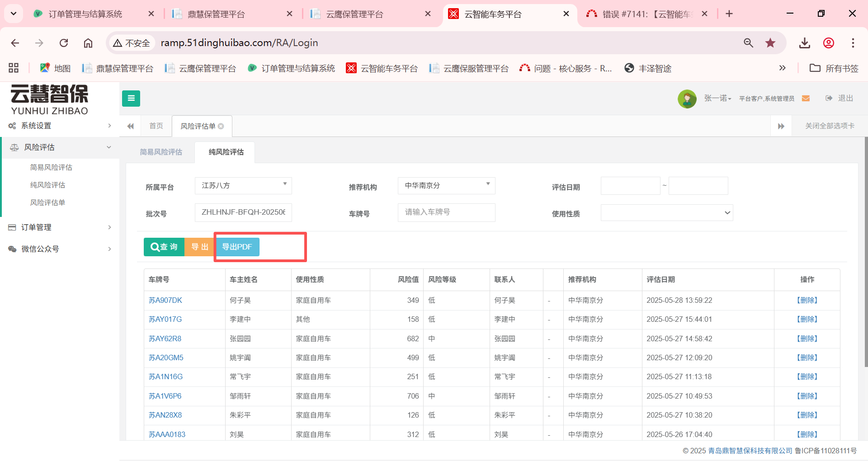Viewport: 868px width, 461px height.
Task: Open the 所属平台 dropdown
Action: point(243,186)
